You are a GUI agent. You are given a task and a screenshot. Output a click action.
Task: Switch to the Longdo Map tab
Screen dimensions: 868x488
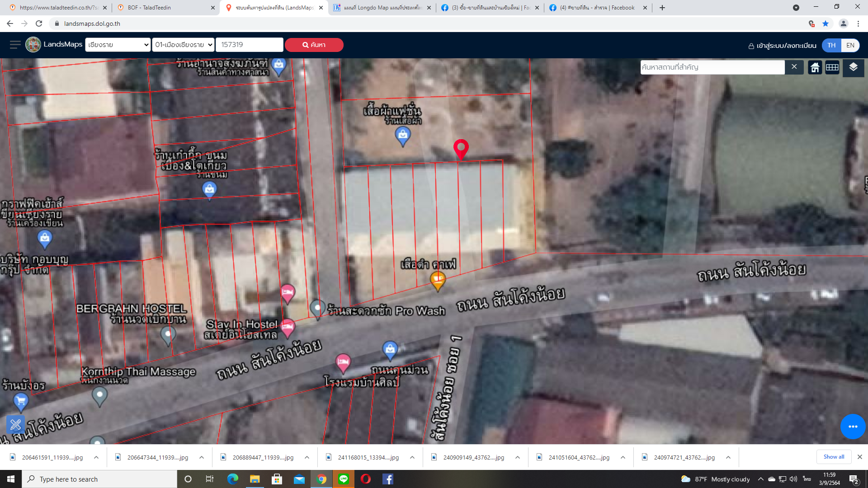(382, 8)
